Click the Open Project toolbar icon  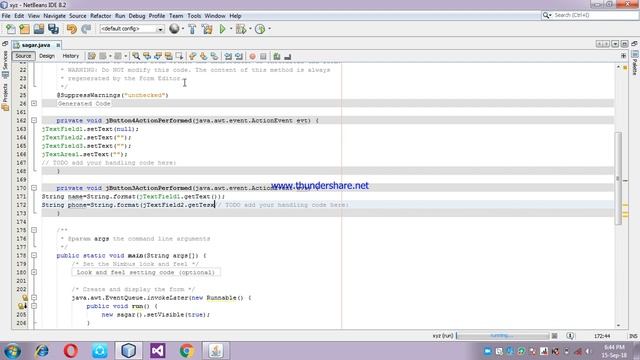point(39,29)
